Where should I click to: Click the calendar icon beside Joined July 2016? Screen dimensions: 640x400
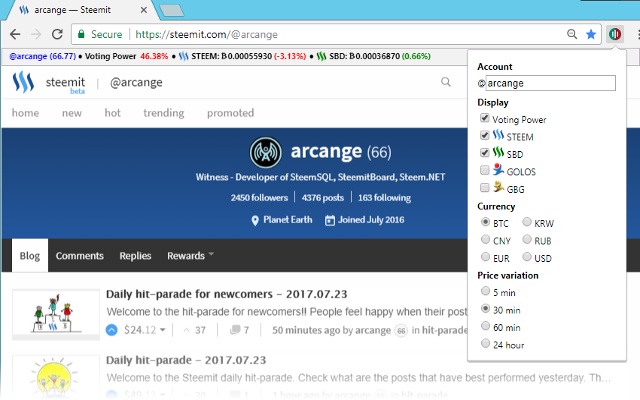[329, 220]
